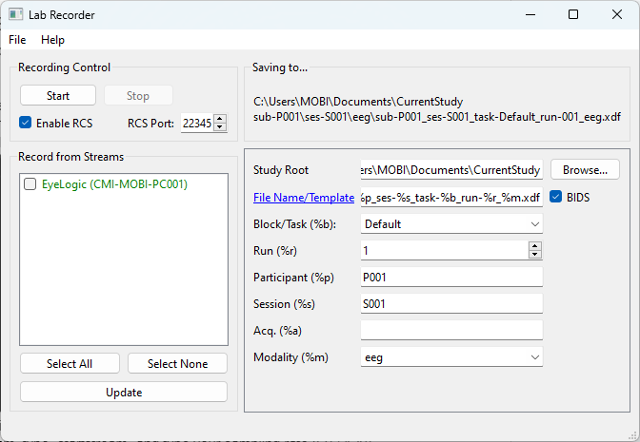Click the empty Acq. field
The height and width of the screenshot is (442, 640).
[451, 330]
